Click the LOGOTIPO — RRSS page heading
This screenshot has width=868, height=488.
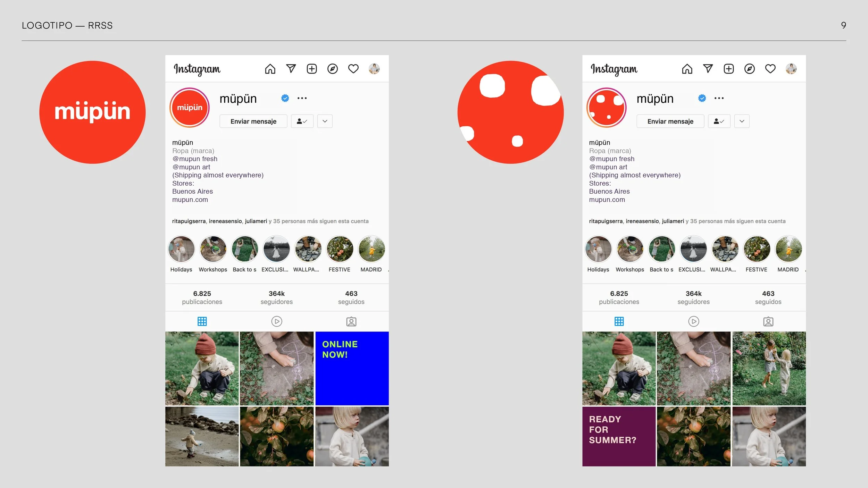(x=67, y=25)
